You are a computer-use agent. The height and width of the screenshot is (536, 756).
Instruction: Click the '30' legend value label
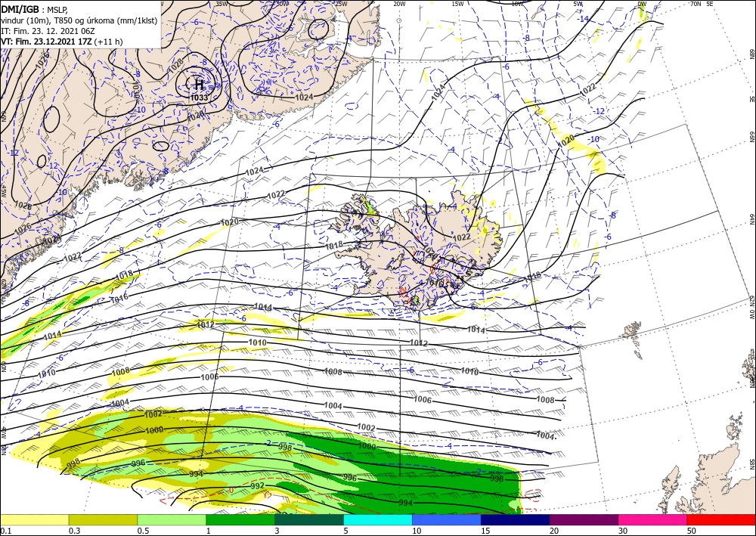[623, 531]
